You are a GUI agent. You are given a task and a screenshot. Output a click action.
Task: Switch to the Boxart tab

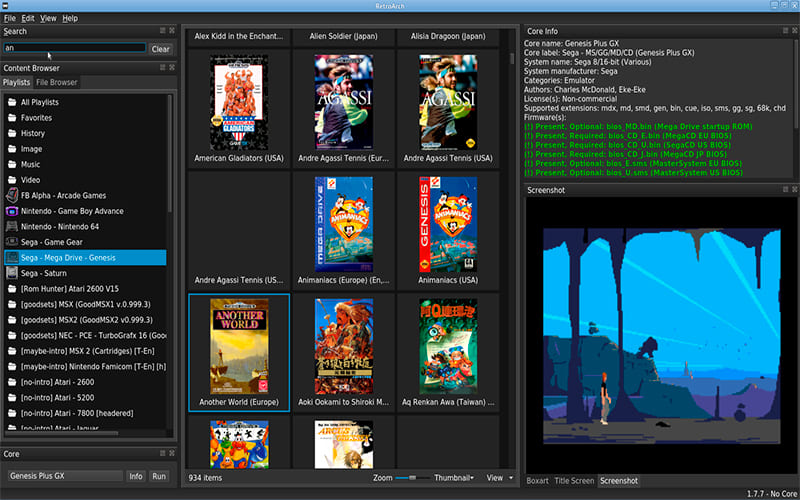538,481
